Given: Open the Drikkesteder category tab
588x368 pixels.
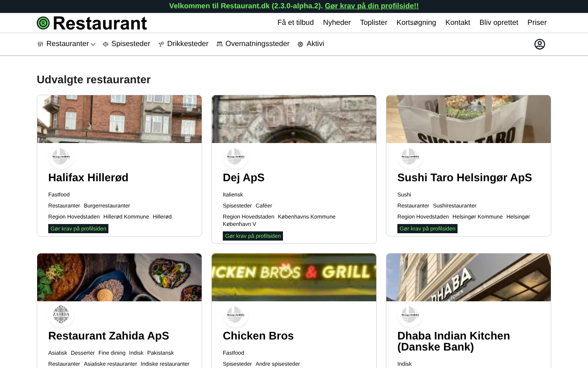Looking at the screenshot, I should click(187, 44).
